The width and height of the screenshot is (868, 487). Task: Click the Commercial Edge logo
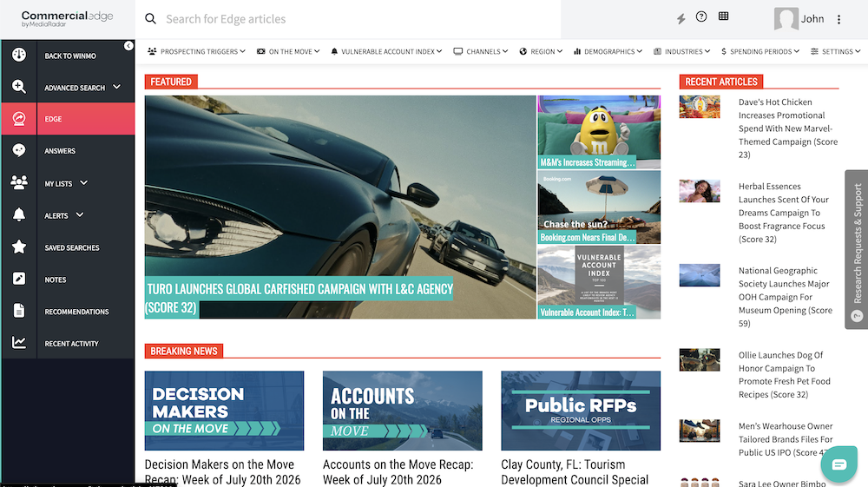[x=67, y=18]
